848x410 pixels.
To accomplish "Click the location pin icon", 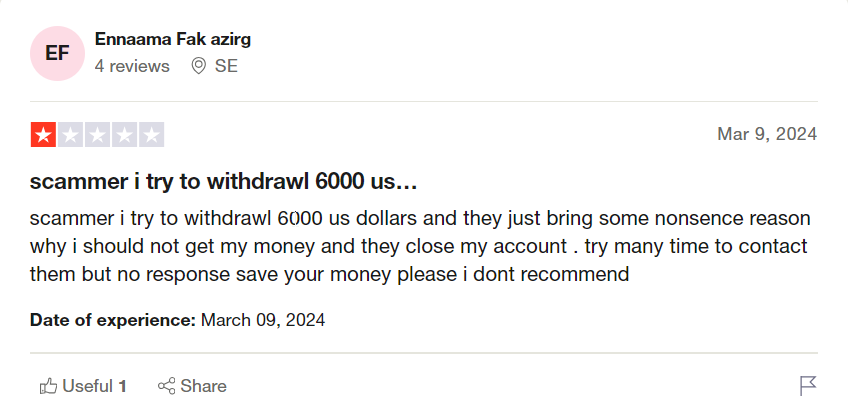I will (198, 66).
